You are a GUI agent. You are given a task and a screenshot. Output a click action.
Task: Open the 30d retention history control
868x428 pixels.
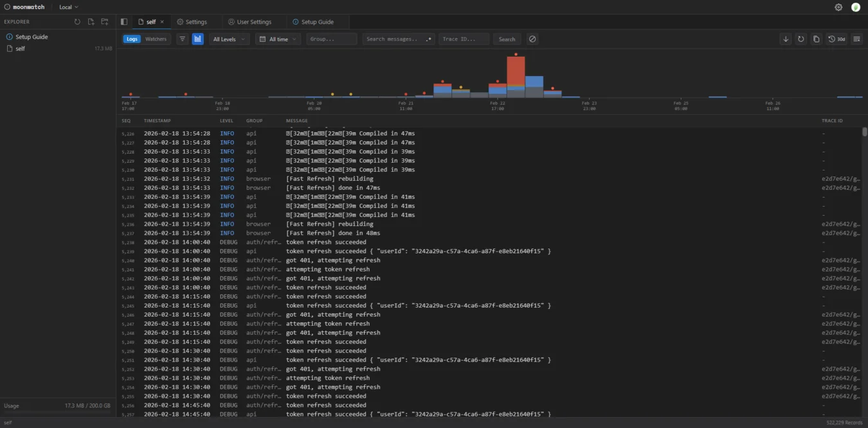[838, 39]
